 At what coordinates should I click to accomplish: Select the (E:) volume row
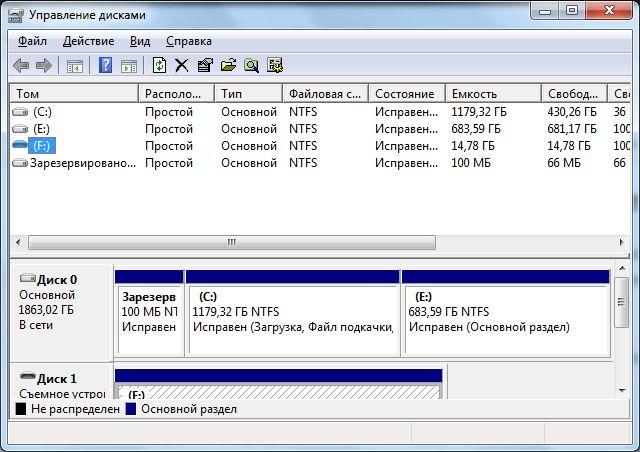320,129
